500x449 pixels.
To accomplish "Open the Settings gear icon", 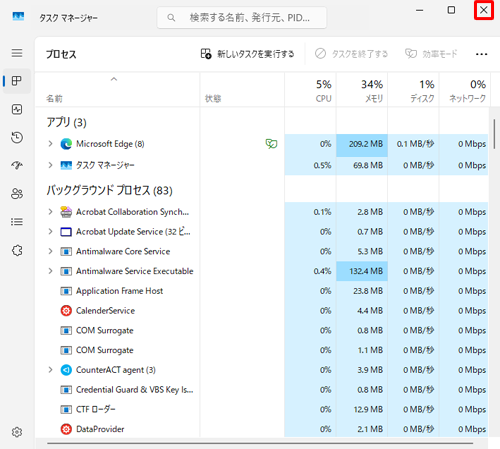I will [17, 432].
